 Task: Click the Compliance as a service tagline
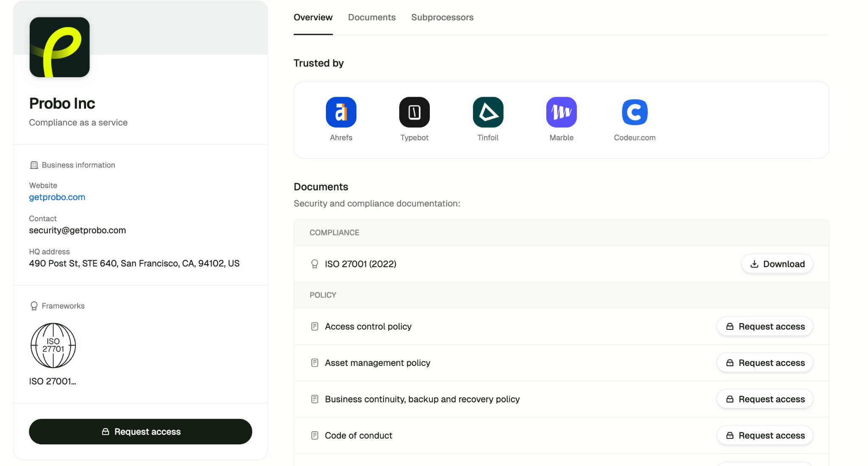pyautogui.click(x=78, y=123)
